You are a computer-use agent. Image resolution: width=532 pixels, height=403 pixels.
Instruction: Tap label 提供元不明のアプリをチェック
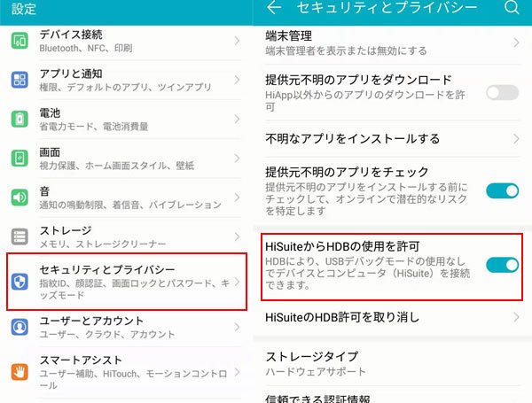point(347,172)
